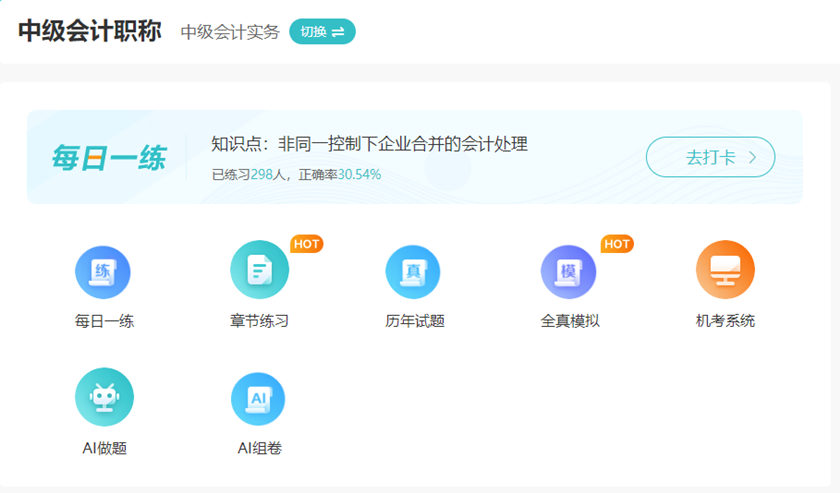Click the 30.54% accuracy rate figure
The width and height of the screenshot is (840, 493).
359,174
